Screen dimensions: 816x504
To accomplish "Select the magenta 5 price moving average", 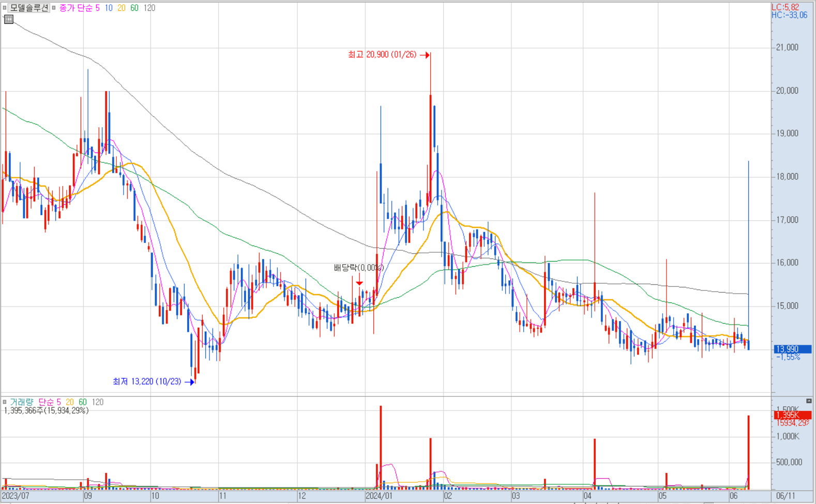I will pyautogui.click(x=97, y=8).
